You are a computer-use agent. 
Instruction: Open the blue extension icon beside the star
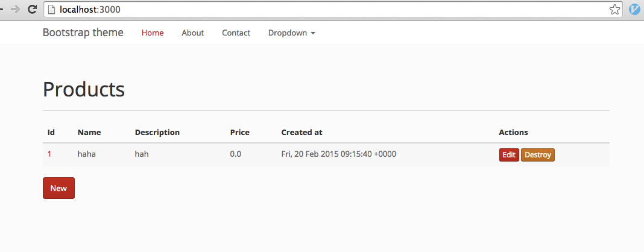[x=634, y=9]
